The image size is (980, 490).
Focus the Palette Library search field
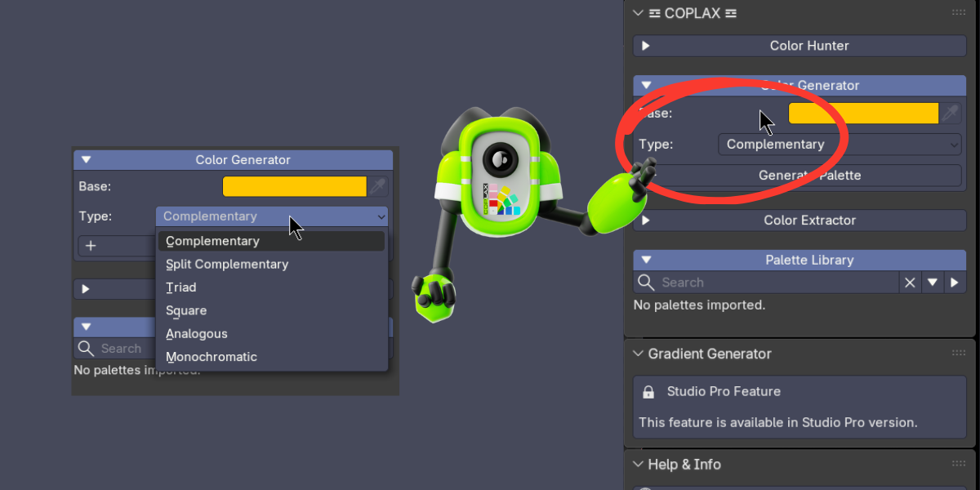click(x=766, y=283)
